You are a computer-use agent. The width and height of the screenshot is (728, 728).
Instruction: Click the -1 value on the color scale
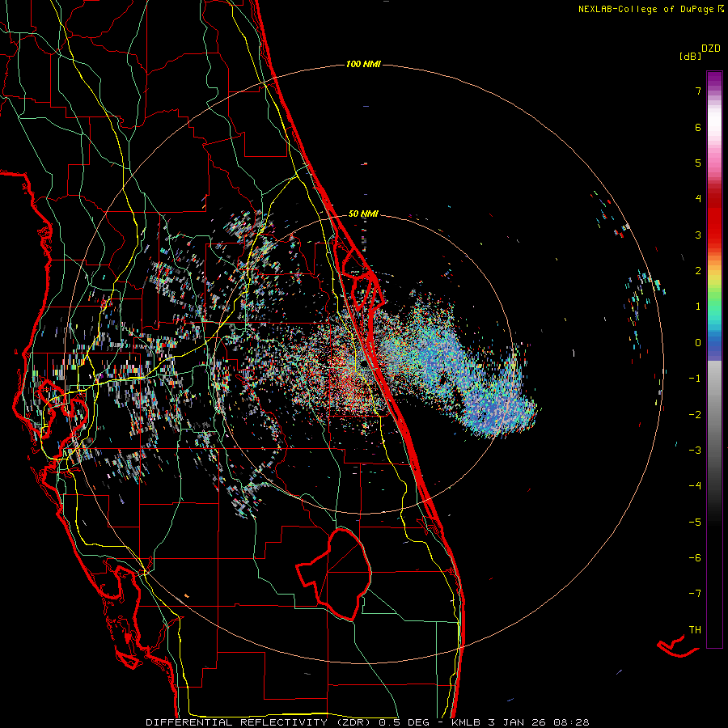pyautogui.click(x=695, y=379)
